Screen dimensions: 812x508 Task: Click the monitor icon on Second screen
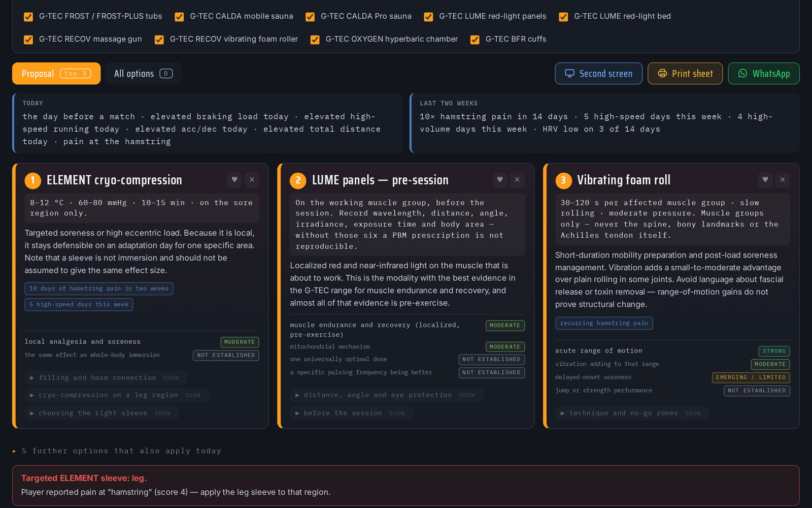[x=569, y=73]
